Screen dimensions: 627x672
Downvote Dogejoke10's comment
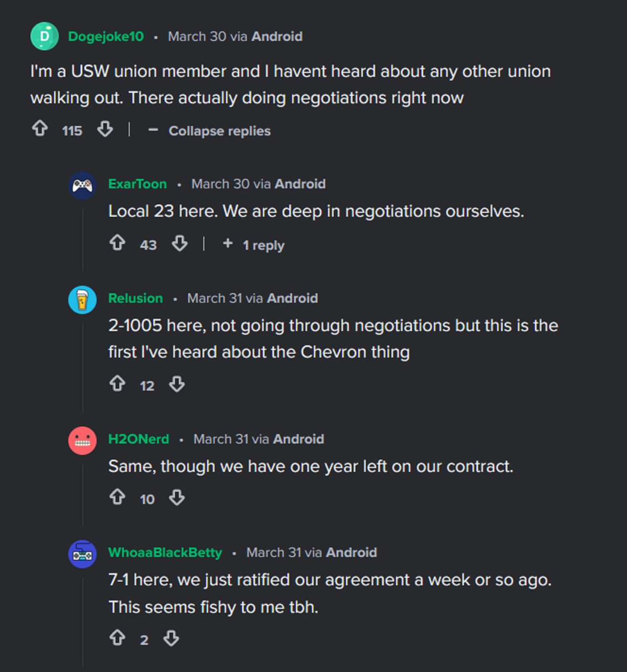(x=105, y=129)
